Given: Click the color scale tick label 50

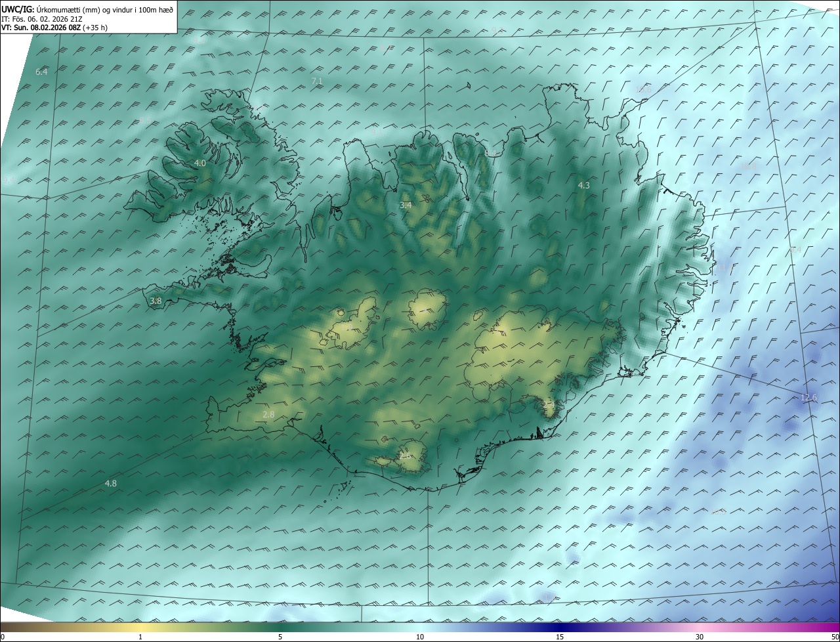Looking at the screenshot, I should [x=835, y=637].
